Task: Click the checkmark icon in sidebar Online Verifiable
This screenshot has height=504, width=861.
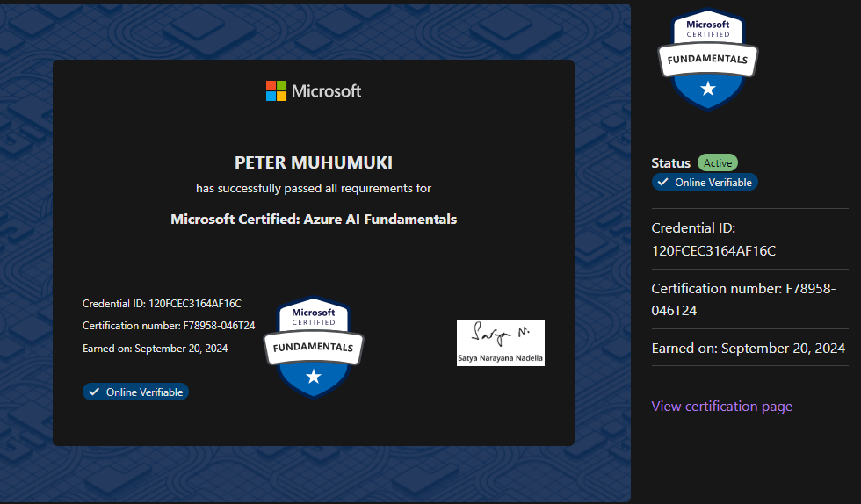Action: tap(663, 183)
